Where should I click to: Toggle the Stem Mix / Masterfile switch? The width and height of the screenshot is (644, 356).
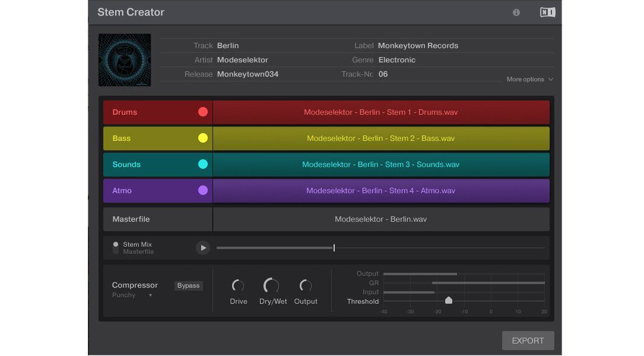pyautogui.click(x=116, y=248)
